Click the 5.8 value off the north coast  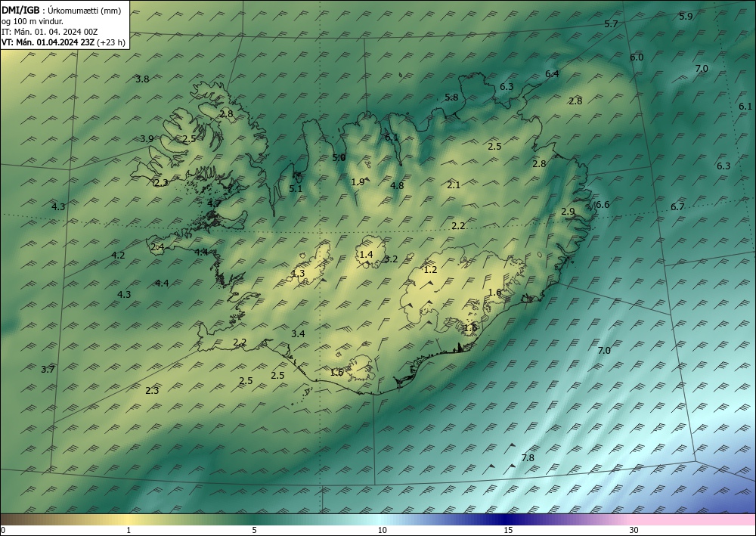click(x=451, y=98)
